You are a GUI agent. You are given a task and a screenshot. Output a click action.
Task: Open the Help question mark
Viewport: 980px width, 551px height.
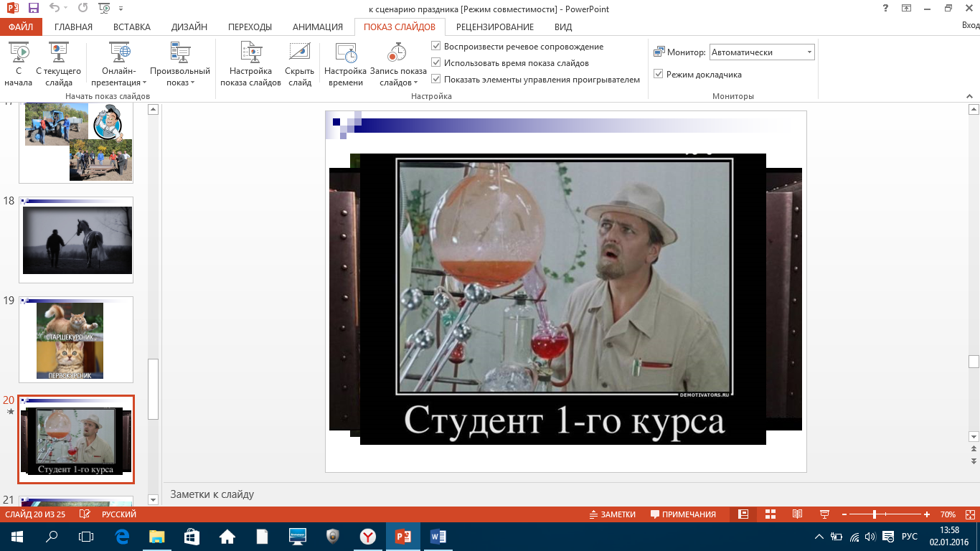pos(885,8)
